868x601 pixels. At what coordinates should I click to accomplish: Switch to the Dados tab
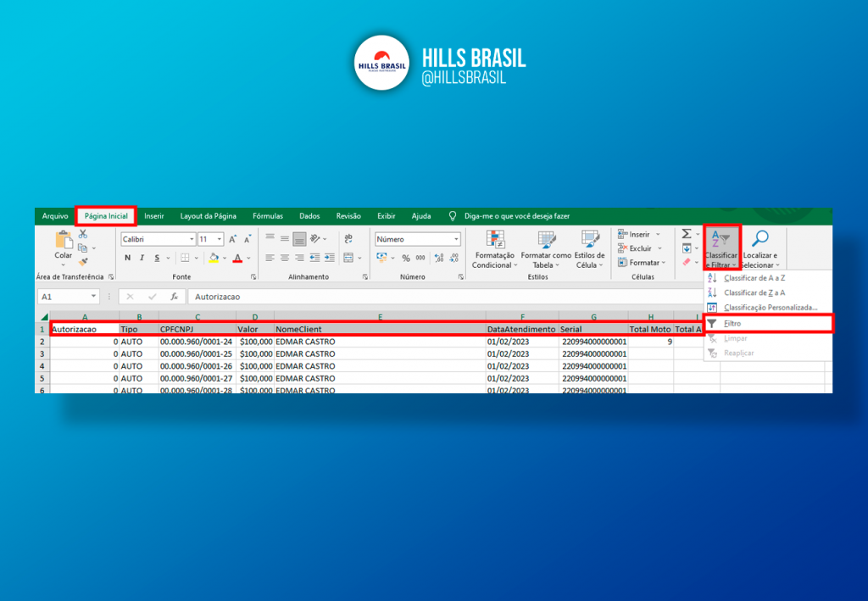coord(309,216)
